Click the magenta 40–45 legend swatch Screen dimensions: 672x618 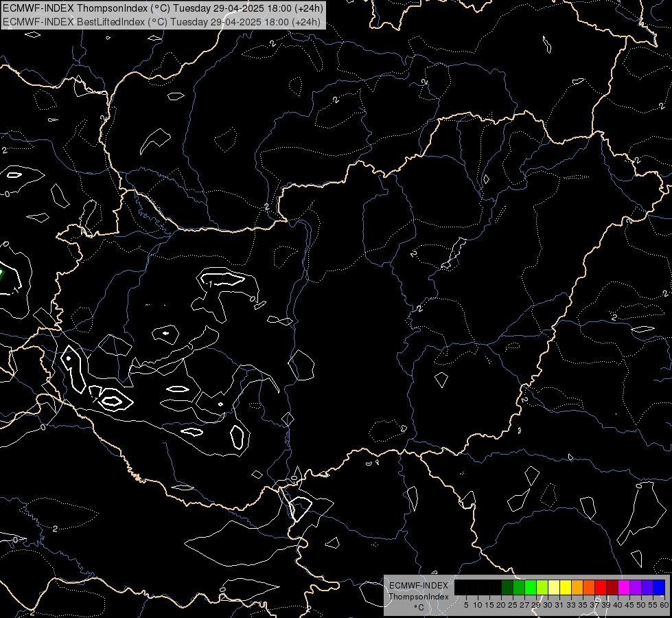624,587
